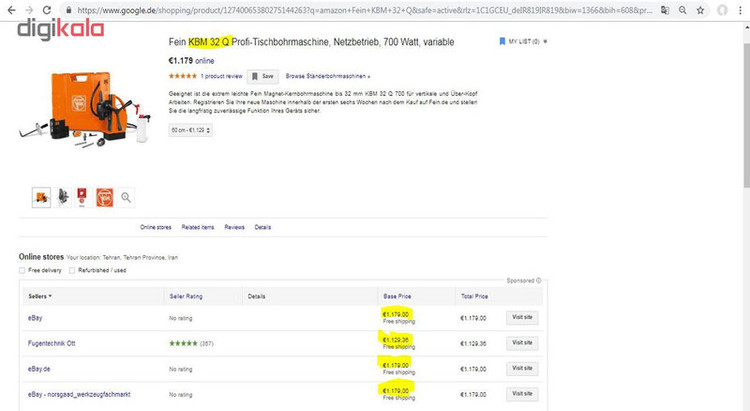Click the magnifier zoom image icon
The height and width of the screenshot is (411, 750).
click(x=126, y=197)
